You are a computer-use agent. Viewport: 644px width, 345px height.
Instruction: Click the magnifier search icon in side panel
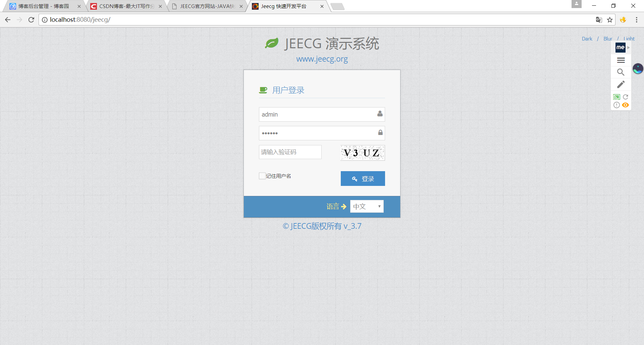(621, 72)
